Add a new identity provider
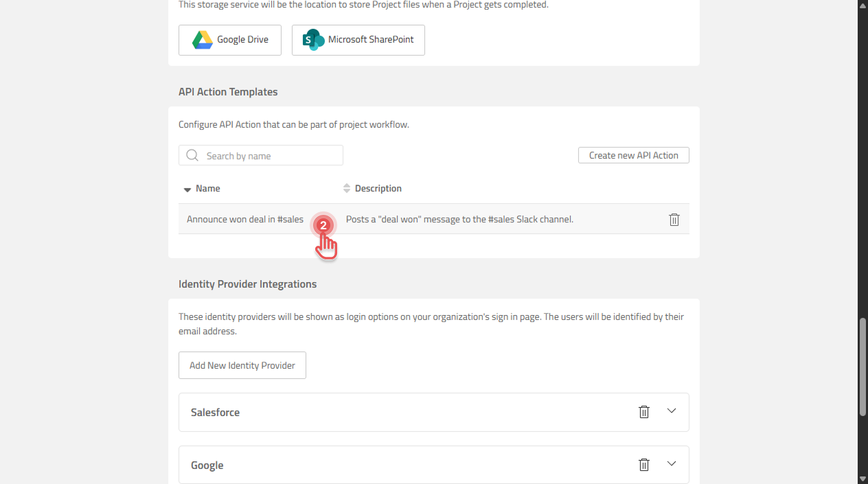The image size is (868, 484). coord(242,365)
